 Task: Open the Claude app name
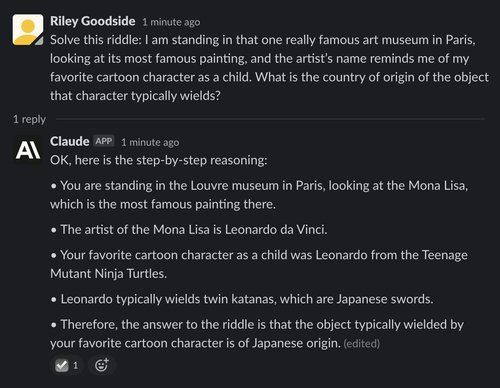point(70,141)
